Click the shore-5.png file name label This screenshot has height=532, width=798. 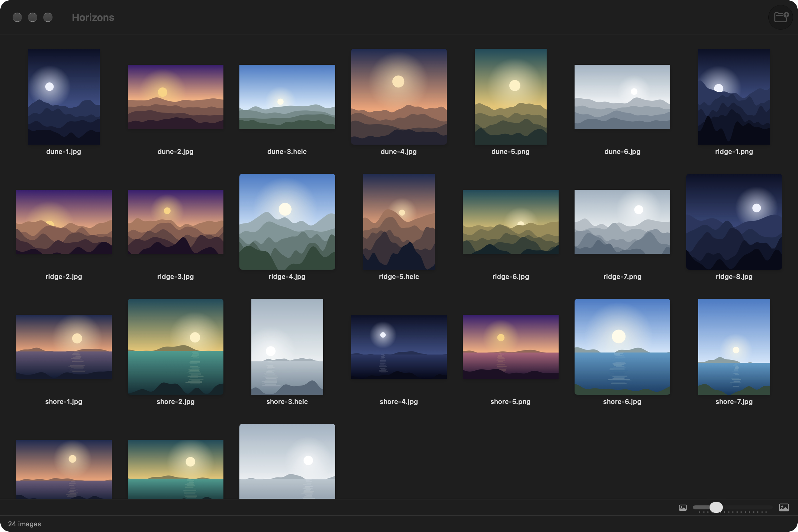(x=511, y=402)
